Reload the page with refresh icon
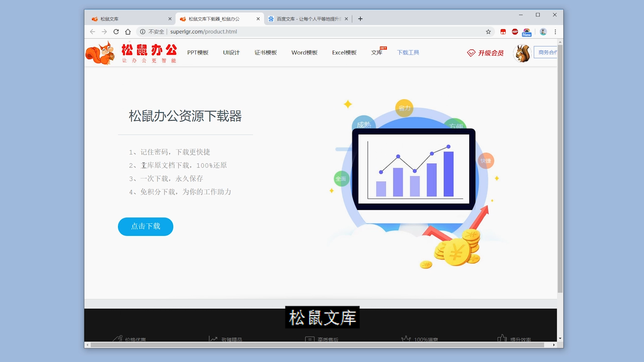Viewport: 644px width, 362px height. coord(116,32)
